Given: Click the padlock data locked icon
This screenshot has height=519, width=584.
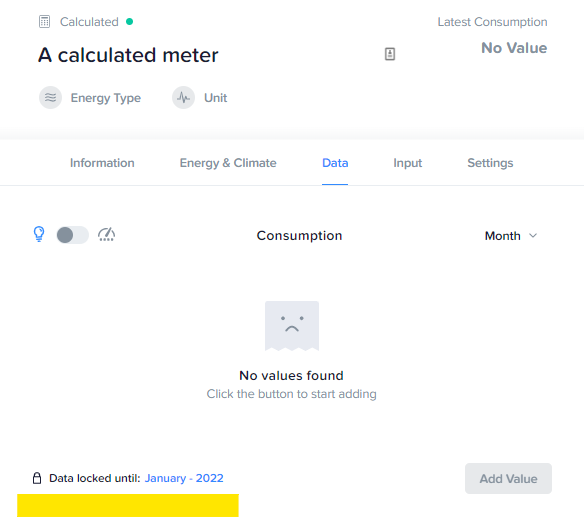Looking at the screenshot, I should click(37, 478).
